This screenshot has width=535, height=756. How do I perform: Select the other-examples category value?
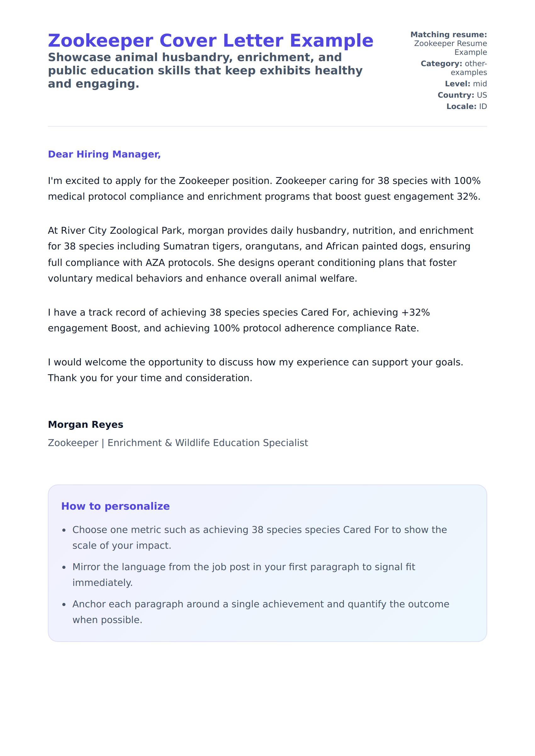[x=469, y=68]
